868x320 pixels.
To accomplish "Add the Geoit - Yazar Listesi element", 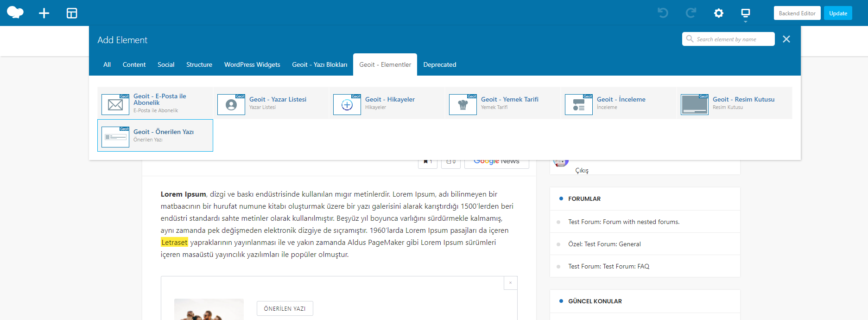I will pos(271,103).
